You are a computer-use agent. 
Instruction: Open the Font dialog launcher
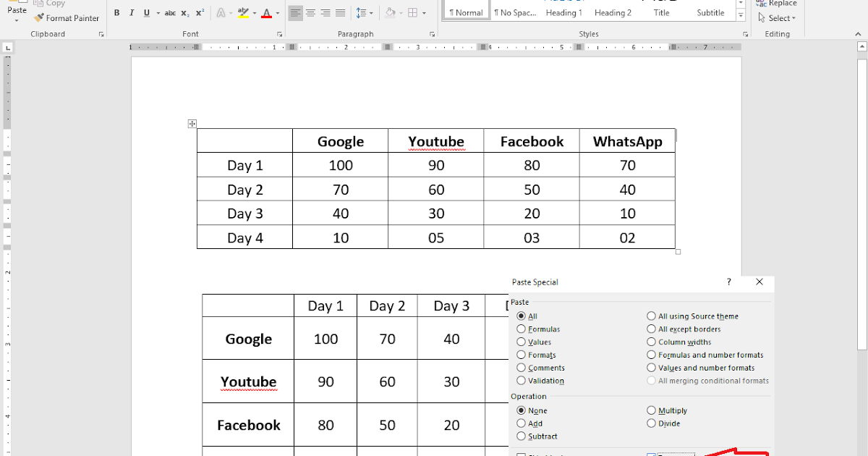pyautogui.click(x=279, y=33)
